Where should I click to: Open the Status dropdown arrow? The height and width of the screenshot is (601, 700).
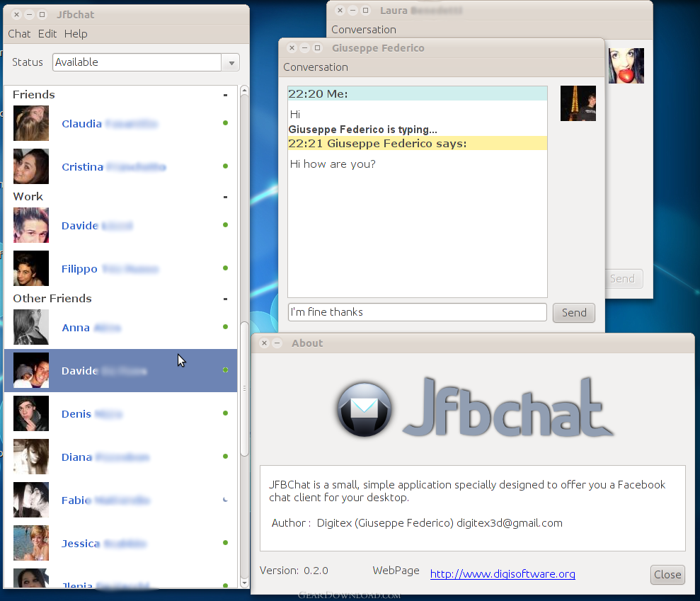231,62
